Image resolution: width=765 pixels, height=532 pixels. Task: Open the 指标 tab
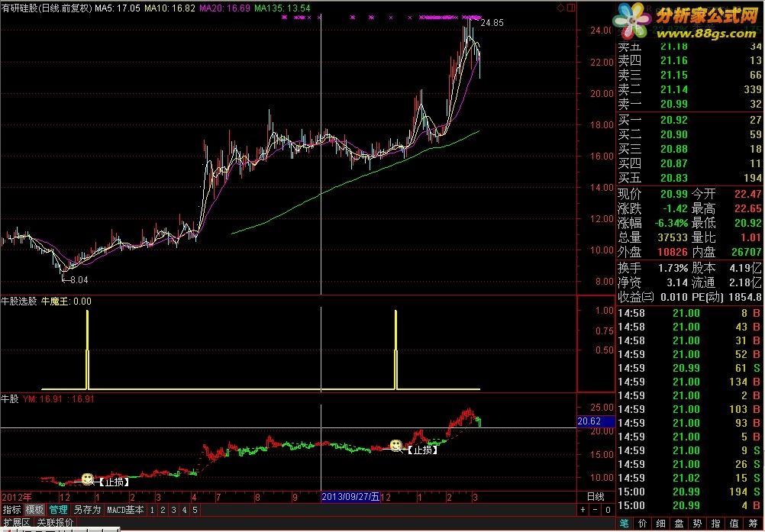pyautogui.click(x=11, y=510)
